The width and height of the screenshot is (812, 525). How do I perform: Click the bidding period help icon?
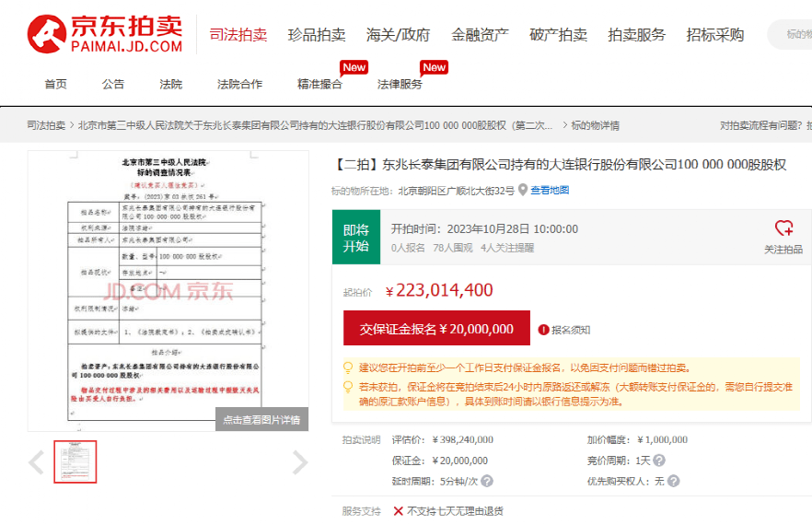coord(659,461)
